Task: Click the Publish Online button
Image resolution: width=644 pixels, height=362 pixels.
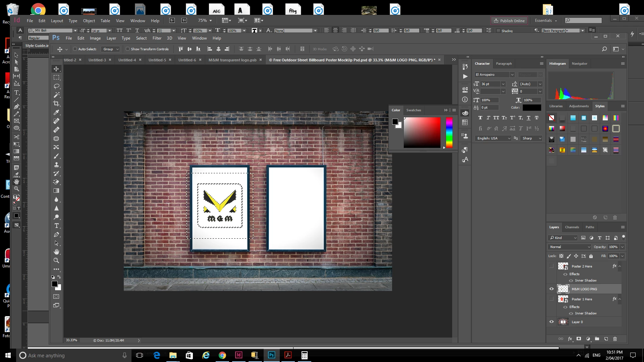Action: click(x=509, y=21)
